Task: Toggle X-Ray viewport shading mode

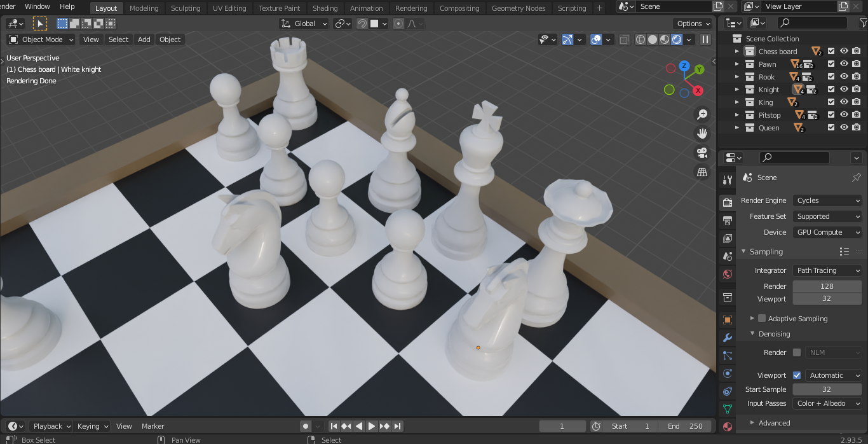Action: [624, 39]
